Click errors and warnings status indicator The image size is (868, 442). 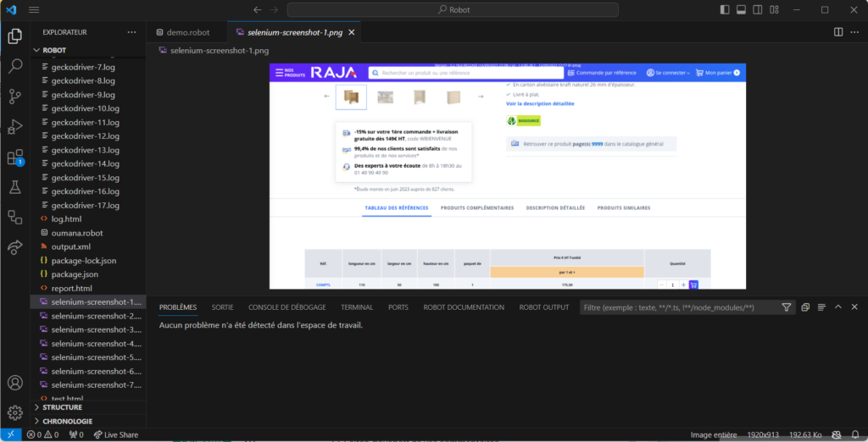pyautogui.click(x=43, y=435)
